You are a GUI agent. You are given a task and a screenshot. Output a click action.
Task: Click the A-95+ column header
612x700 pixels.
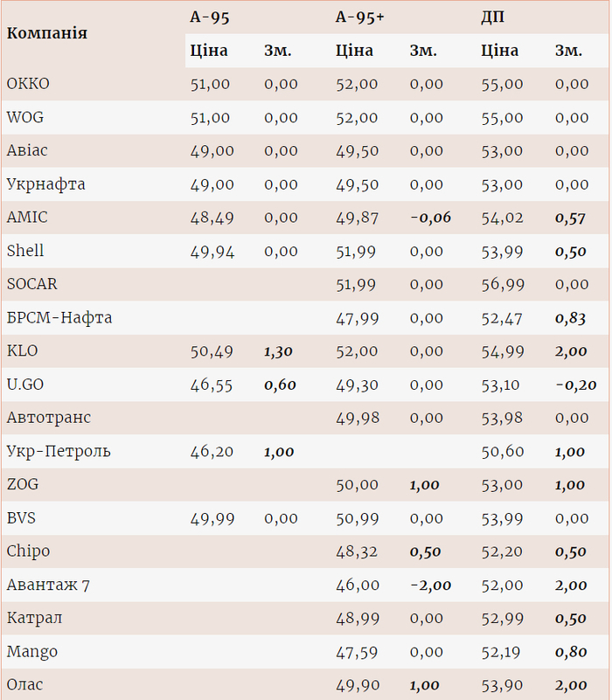coord(359,17)
